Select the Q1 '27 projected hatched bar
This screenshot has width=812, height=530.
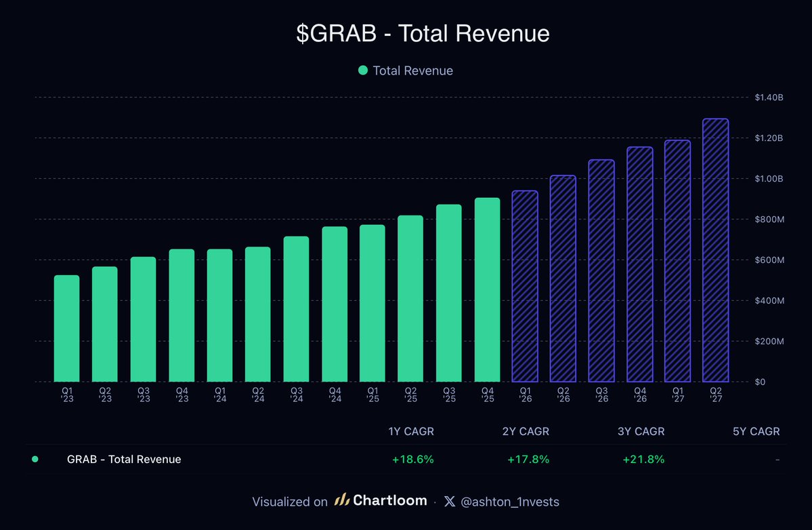click(x=678, y=261)
